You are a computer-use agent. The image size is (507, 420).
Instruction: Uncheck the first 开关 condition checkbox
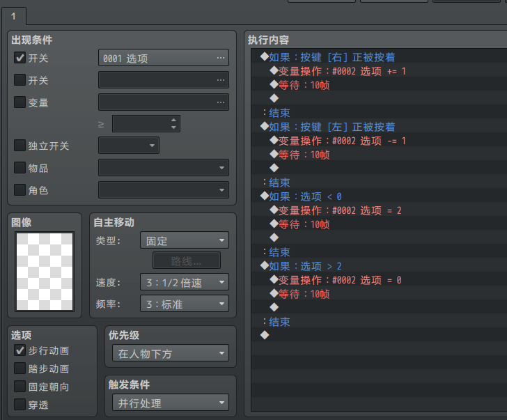coord(19,58)
